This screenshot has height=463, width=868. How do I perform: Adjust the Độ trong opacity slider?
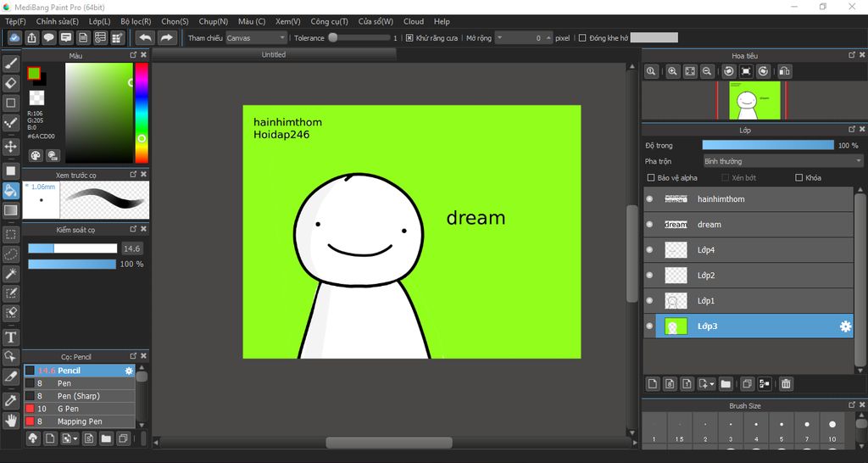[768, 145]
